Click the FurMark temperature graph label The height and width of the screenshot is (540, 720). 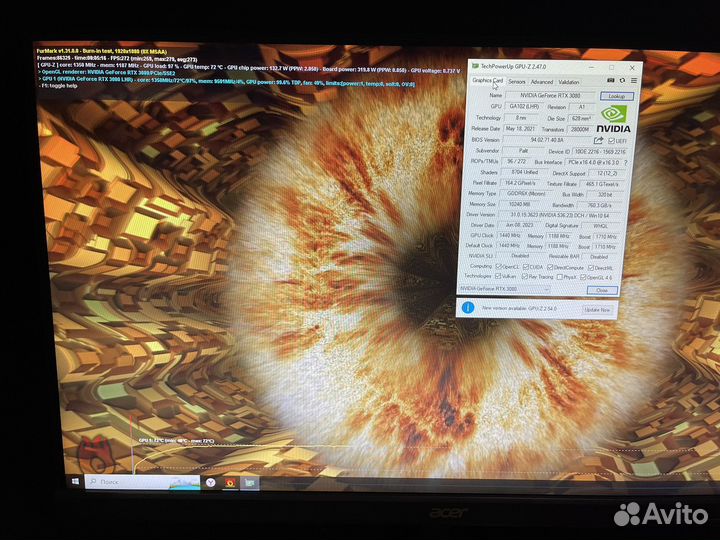point(176,441)
